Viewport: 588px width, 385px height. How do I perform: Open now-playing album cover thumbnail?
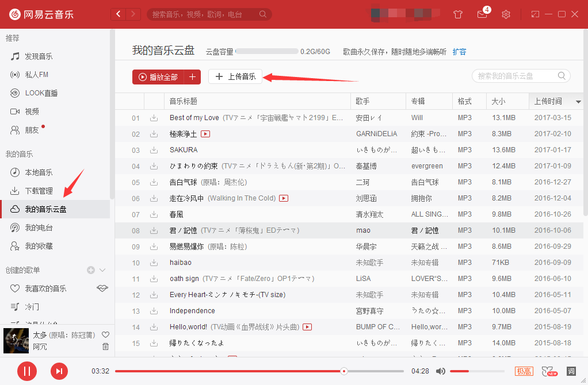pyautogui.click(x=16, y=340)
